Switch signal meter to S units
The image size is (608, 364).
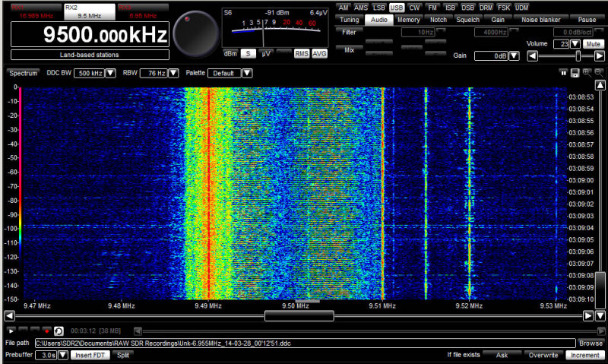pyautogui.click(x=249, y=53)
